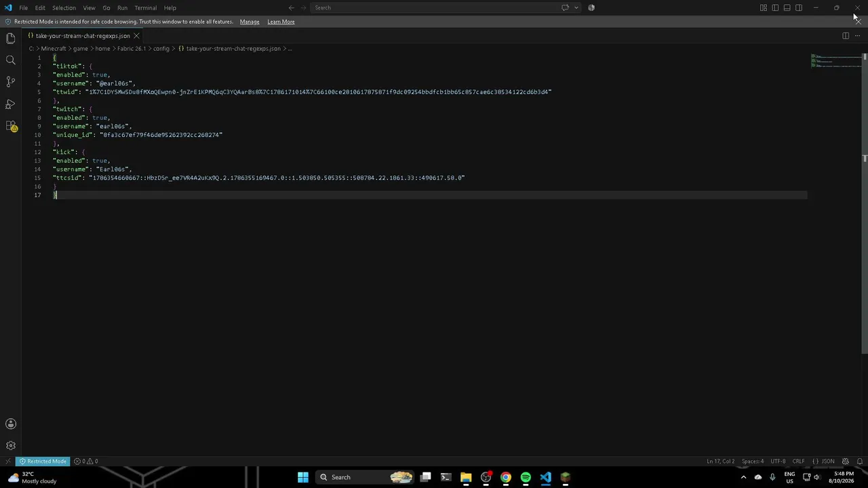Click the minimap code overview
868x488 pixels.
pyautogui.click(x=835, y=61)
